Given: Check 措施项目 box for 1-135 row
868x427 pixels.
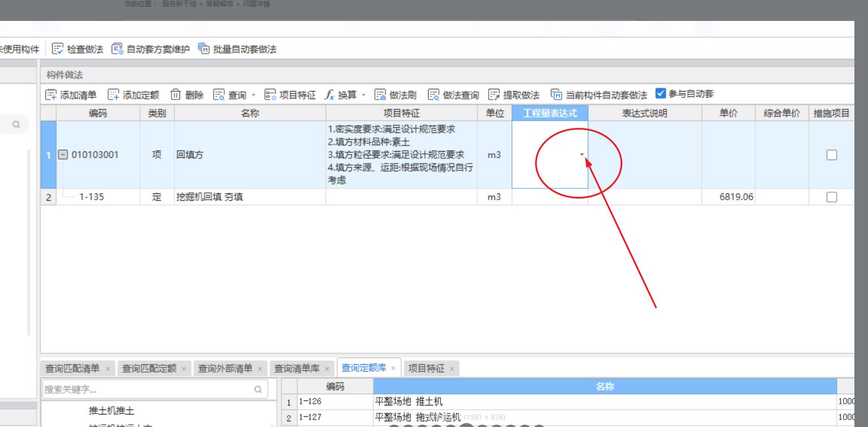Looking at the screenshot, I should click(831, 197).
